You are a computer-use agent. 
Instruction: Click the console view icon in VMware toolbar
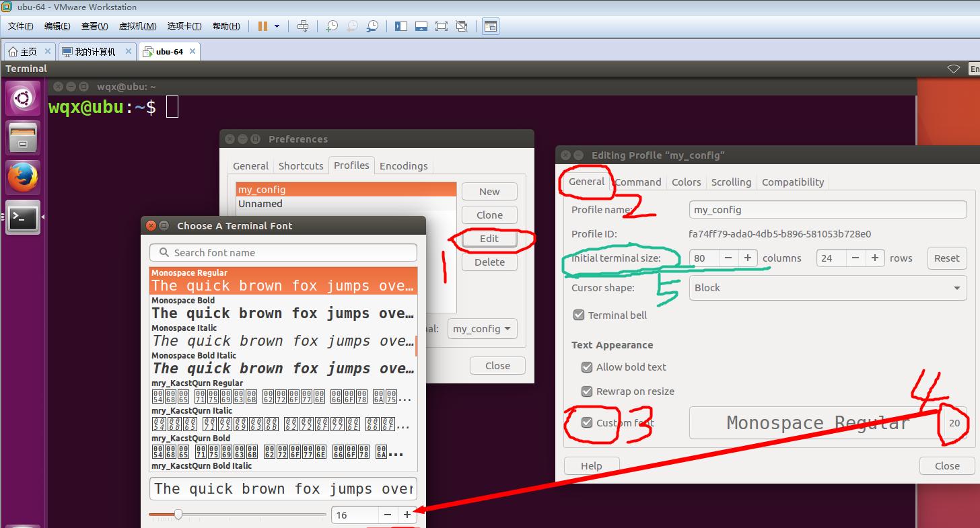[491, 26]
